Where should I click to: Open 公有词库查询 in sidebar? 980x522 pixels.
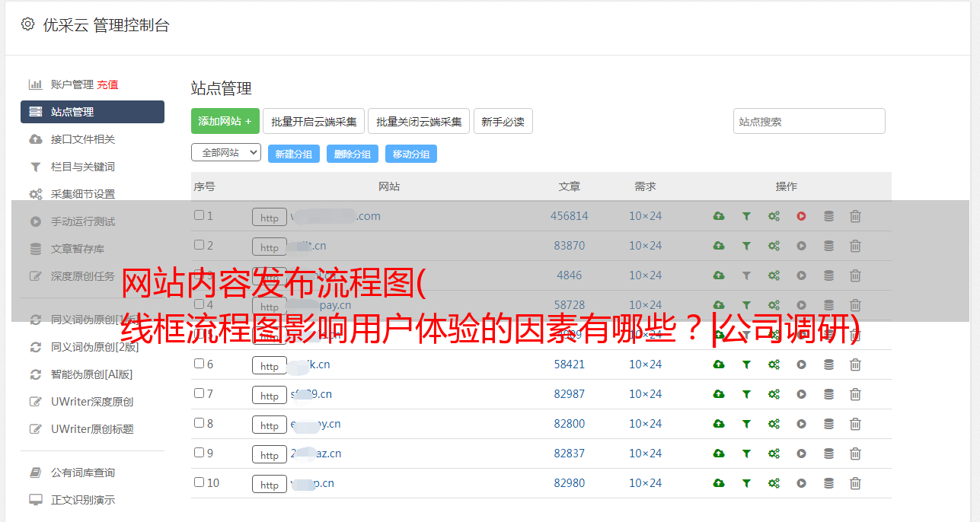(83, 473)
